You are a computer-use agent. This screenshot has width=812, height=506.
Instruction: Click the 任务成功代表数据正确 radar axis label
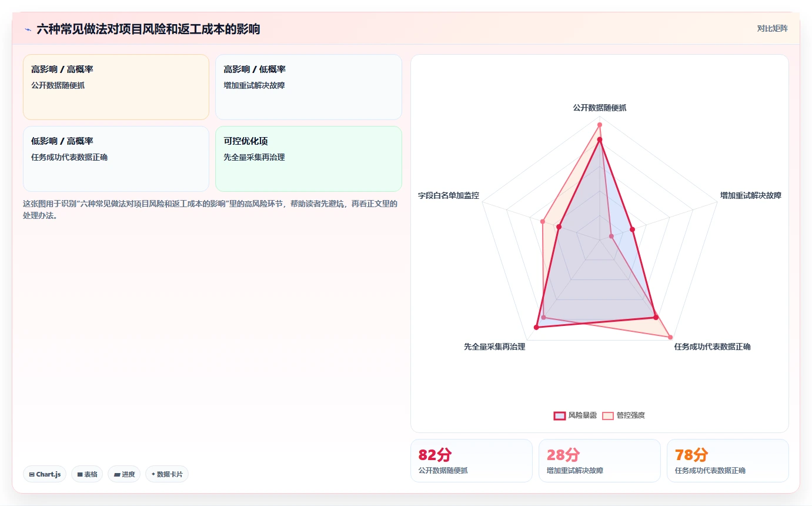click(712, 347)
